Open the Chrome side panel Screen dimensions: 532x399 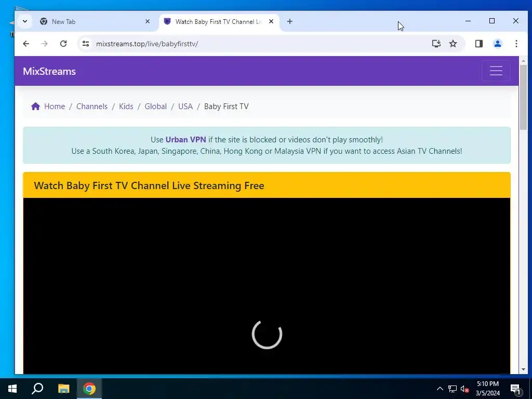478,44
